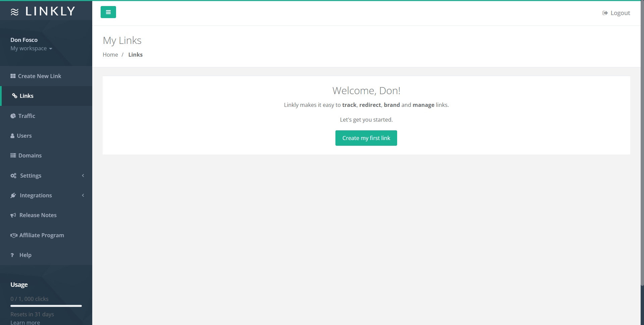Click the Linkly wave logo icon
This screenshot has width=644, height=325.
pos(15,12)
